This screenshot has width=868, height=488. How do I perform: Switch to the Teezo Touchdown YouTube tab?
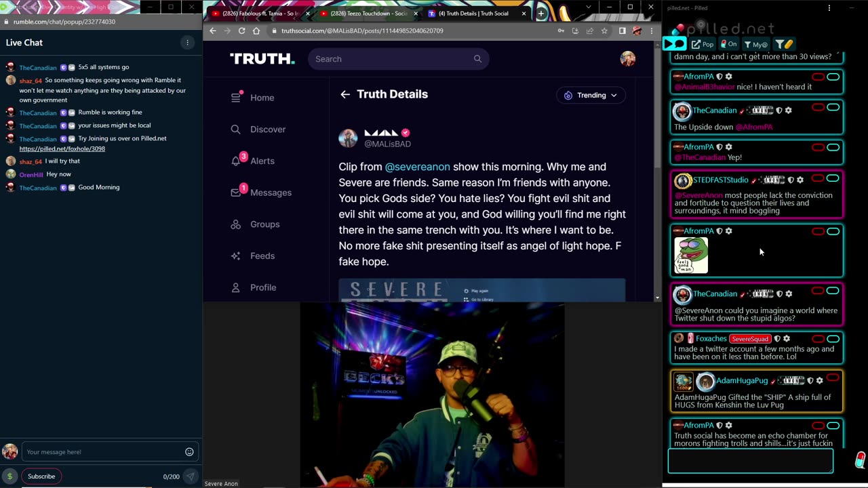[x=369, y=14]
